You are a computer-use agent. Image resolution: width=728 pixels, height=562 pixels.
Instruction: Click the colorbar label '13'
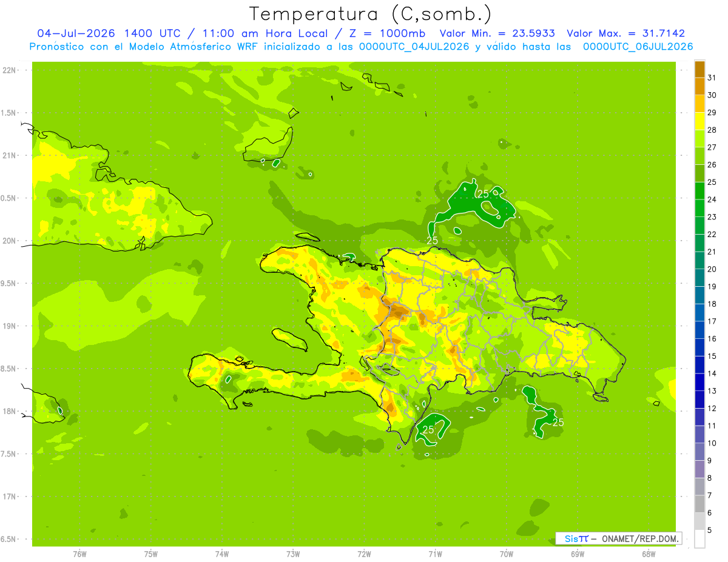(712, 391)
